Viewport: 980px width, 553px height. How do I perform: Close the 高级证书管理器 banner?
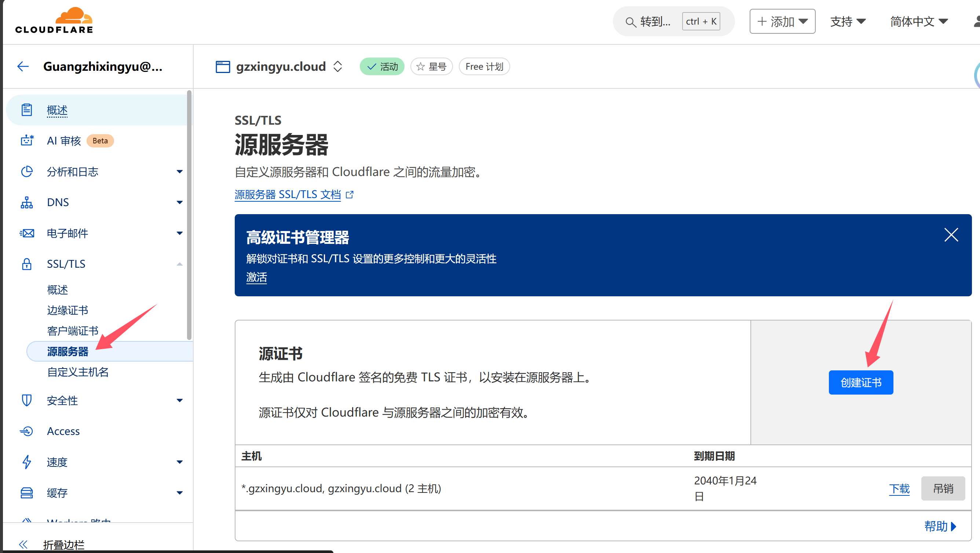pos(951,235)
